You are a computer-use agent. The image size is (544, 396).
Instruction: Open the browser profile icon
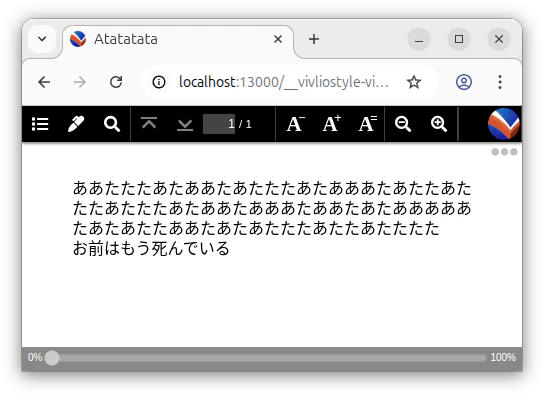click(464, 82)
